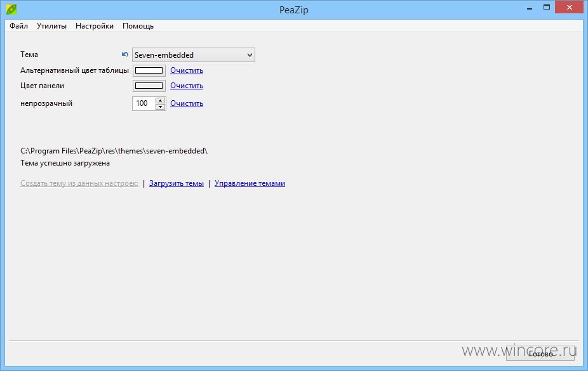Click the Загрузить темы link
The width and height of the screenshot is (588, 371).
(177, 183)
